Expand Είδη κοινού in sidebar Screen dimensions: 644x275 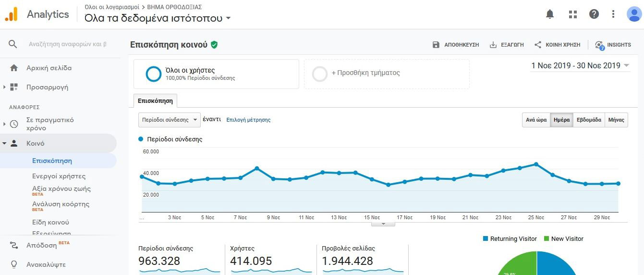pyautogui.click(x=50, y=222)
